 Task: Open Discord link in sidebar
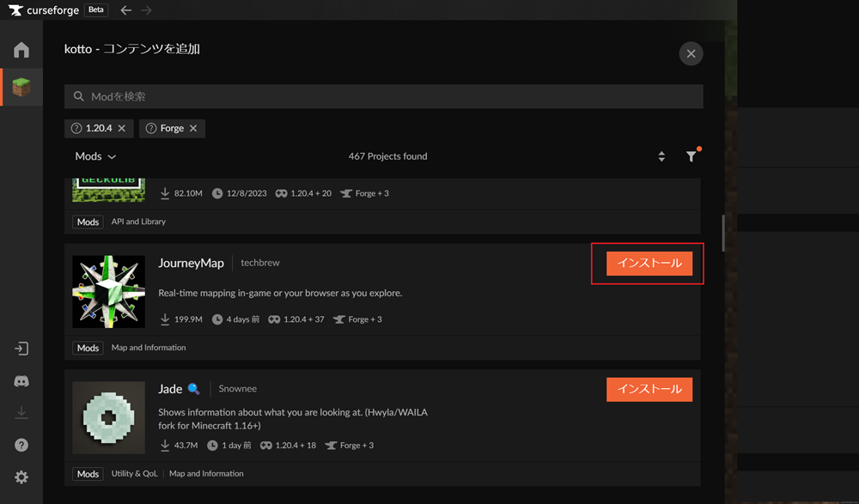point(21,381)
